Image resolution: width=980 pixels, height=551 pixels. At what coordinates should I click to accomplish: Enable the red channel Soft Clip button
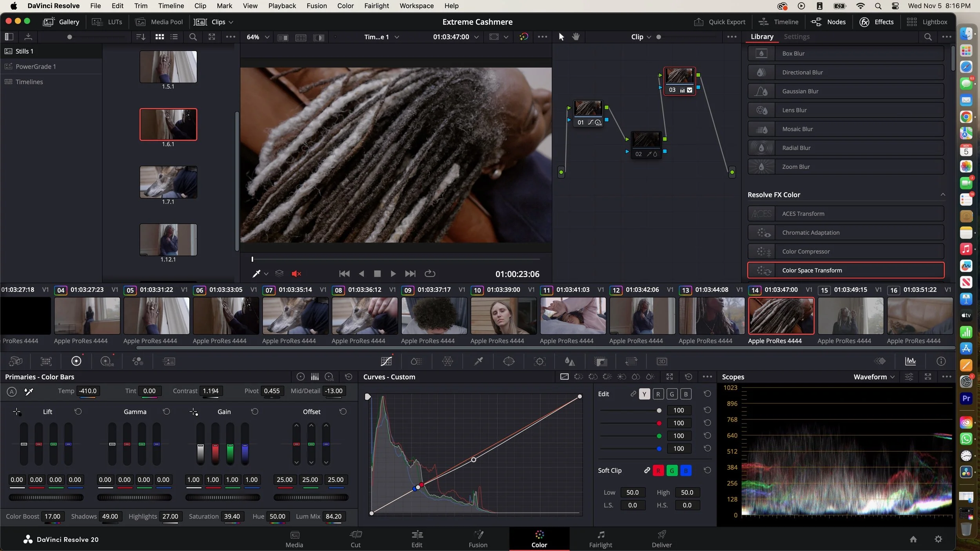pos(658,470)
